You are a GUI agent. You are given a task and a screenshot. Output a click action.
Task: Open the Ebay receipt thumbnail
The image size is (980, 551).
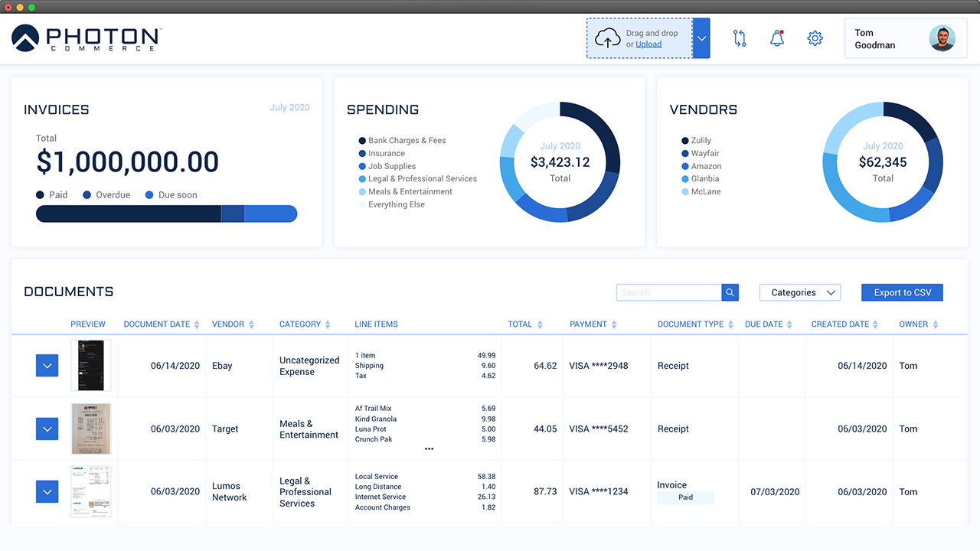point(91,366)
